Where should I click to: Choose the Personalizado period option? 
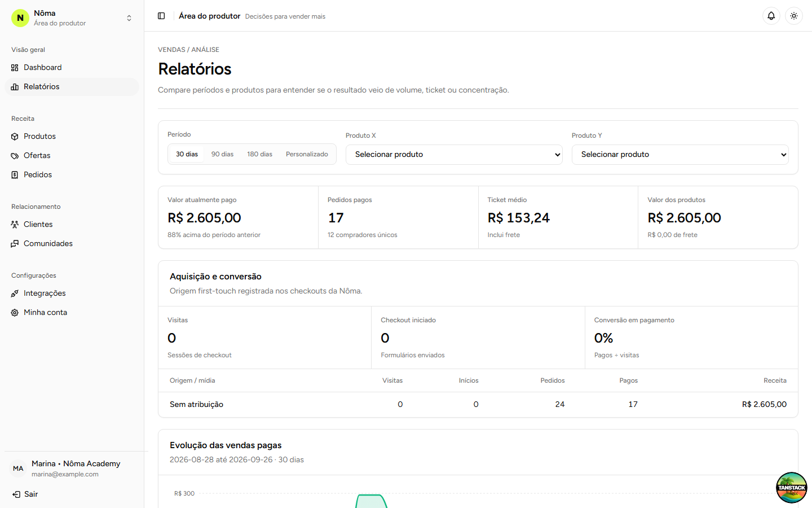pyautogui.click(x=307, y=154)
